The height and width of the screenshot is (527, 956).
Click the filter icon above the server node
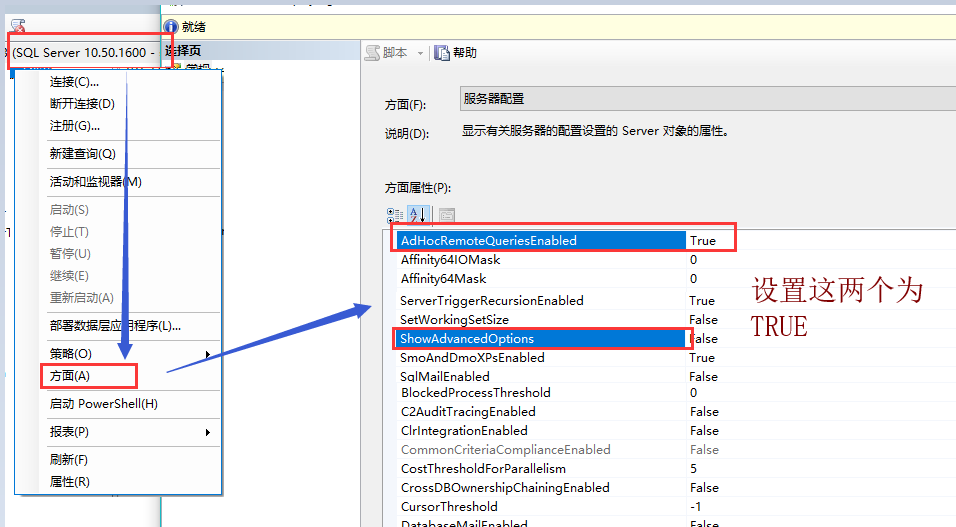click(17, 26)
